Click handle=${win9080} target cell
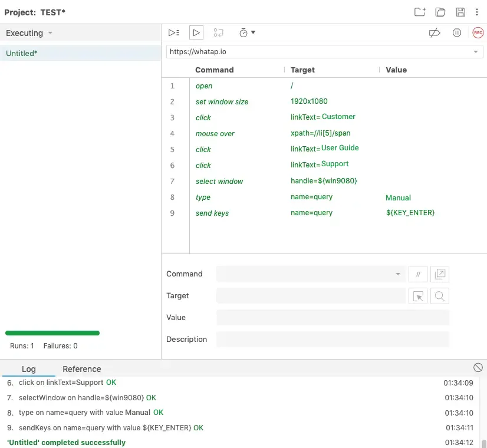Image resolution: width=487 pixels, height=448 pixels. pyautogui.click(x=324, y=181)
